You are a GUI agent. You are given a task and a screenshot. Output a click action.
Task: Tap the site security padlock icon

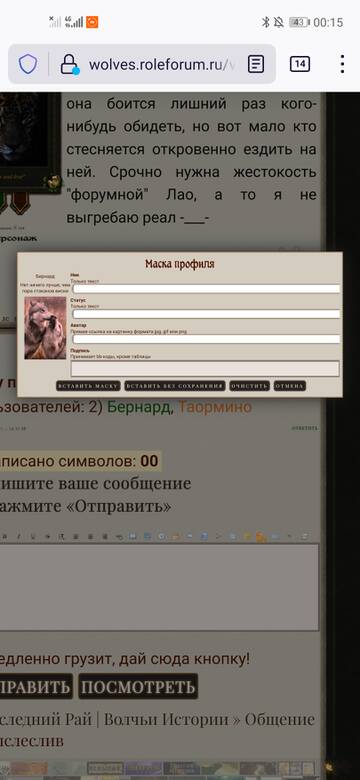(69, 64)
